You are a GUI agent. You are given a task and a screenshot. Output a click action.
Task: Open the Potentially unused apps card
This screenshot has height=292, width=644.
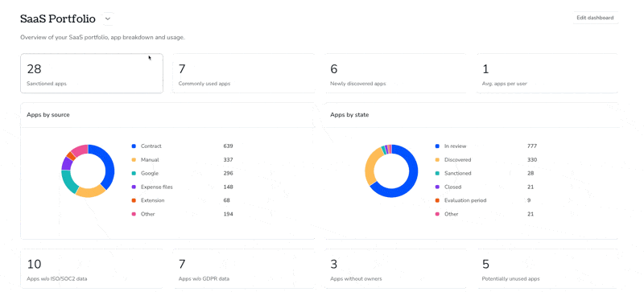coord(547,269)
